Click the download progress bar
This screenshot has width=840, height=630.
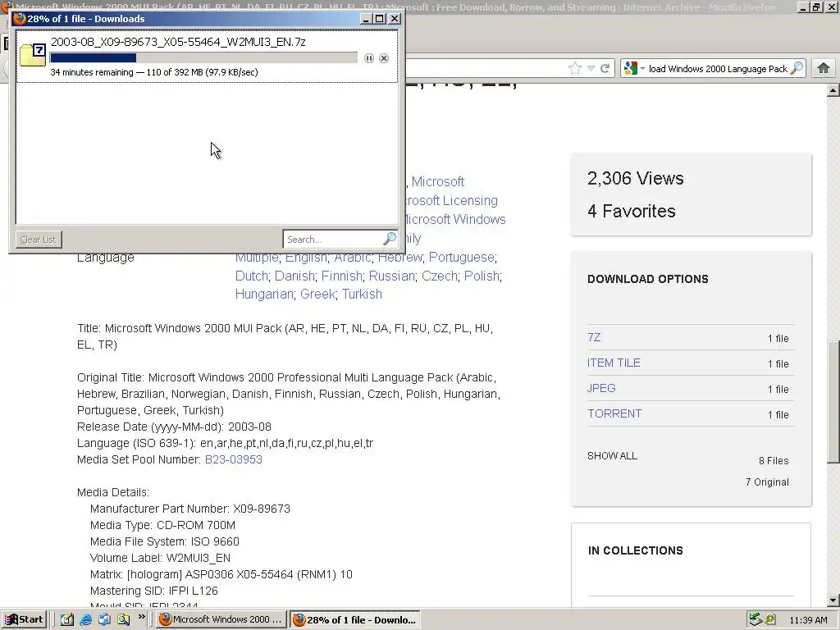click(x=203, y=58)
